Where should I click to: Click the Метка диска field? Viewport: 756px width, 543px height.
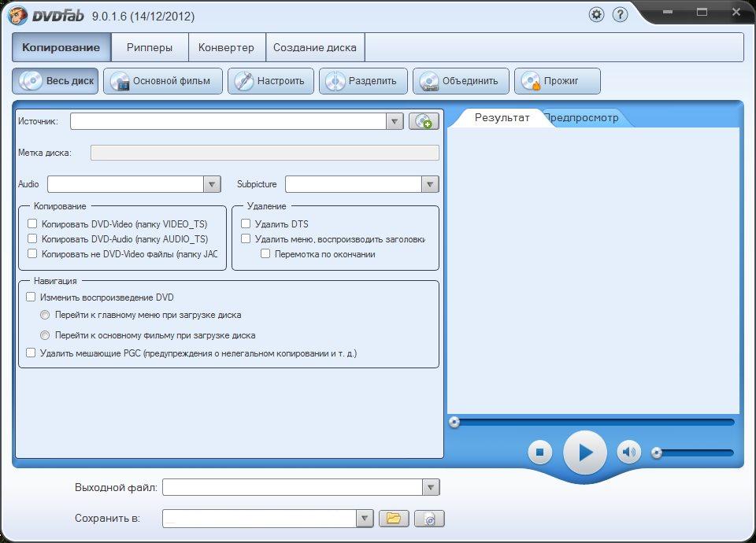point(265,153)
